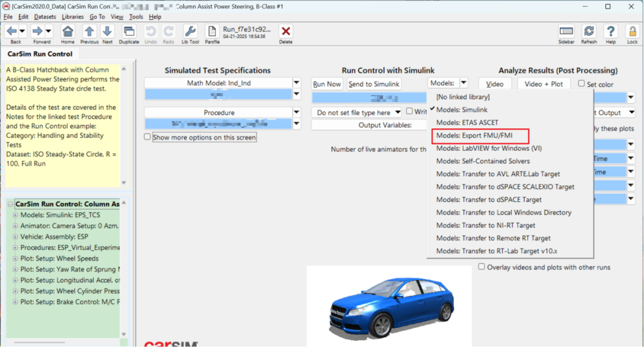Click the Run Now button
Viewport: 644px width, 347px height.
coord(327,84)
